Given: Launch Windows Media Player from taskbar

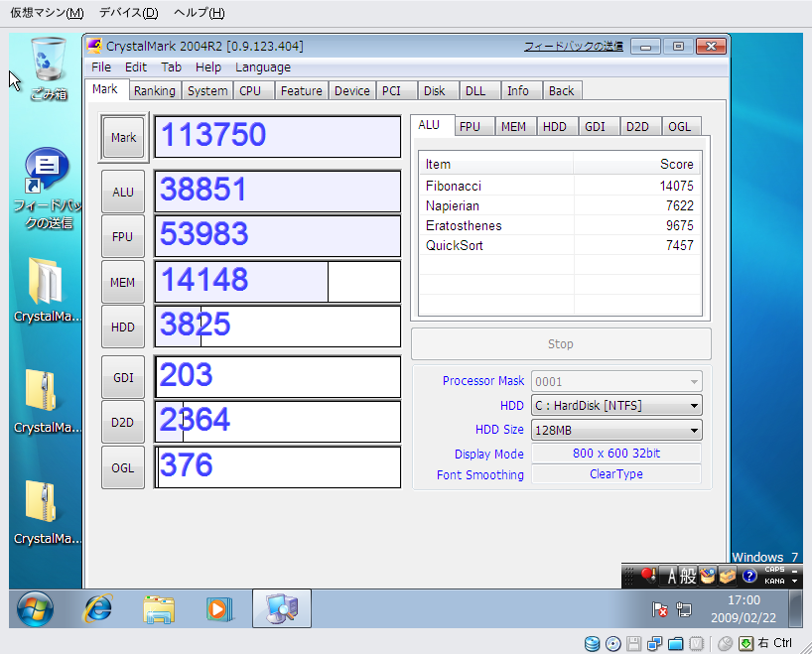Looking at the screenshot, I should click(x=219, y=608).
